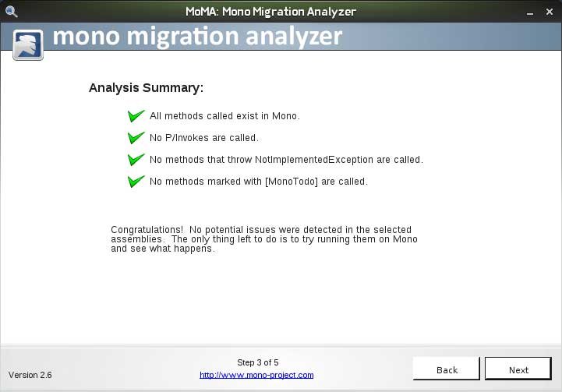Click 'Analysis Summary:' heading

[x=146, y=88]
